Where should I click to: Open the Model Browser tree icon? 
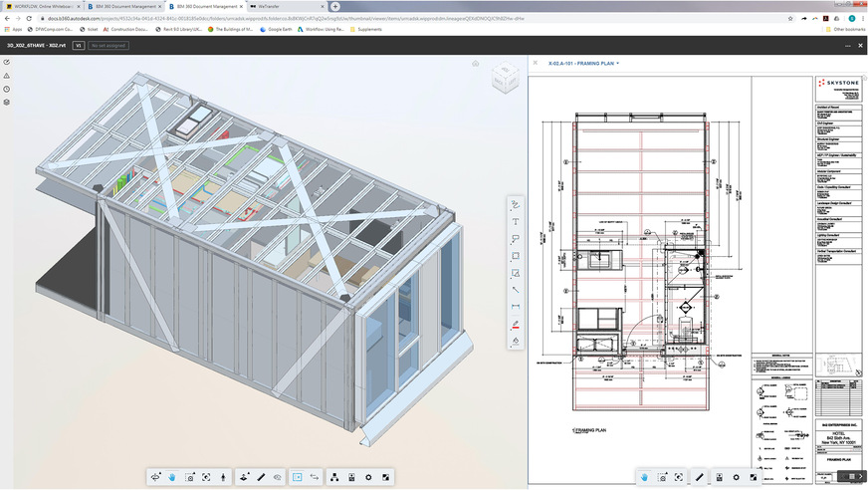coord(334,478)
